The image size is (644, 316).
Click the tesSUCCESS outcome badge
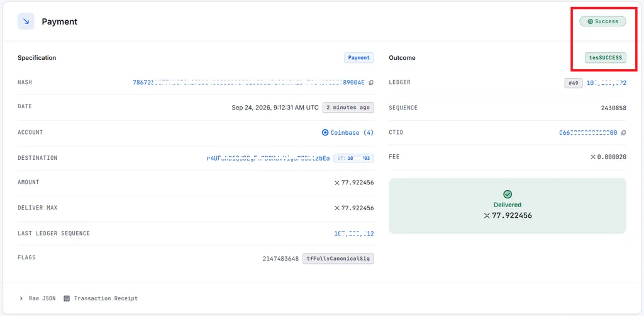(606, 58)
